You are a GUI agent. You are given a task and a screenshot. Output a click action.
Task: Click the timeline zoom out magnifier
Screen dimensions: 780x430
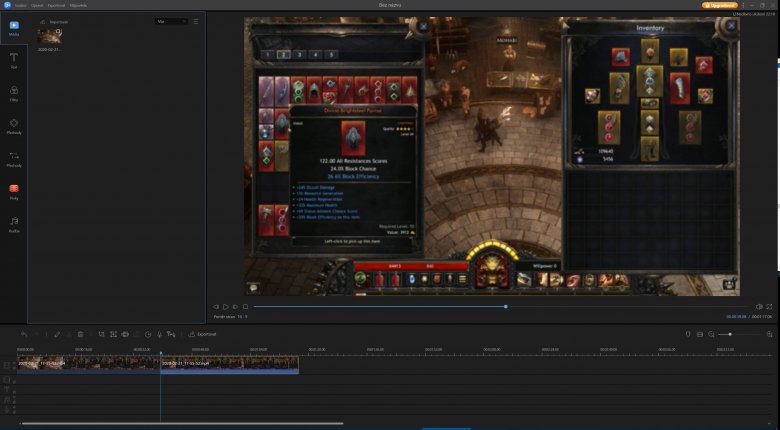pyautogui.click(x=711, y=334)
